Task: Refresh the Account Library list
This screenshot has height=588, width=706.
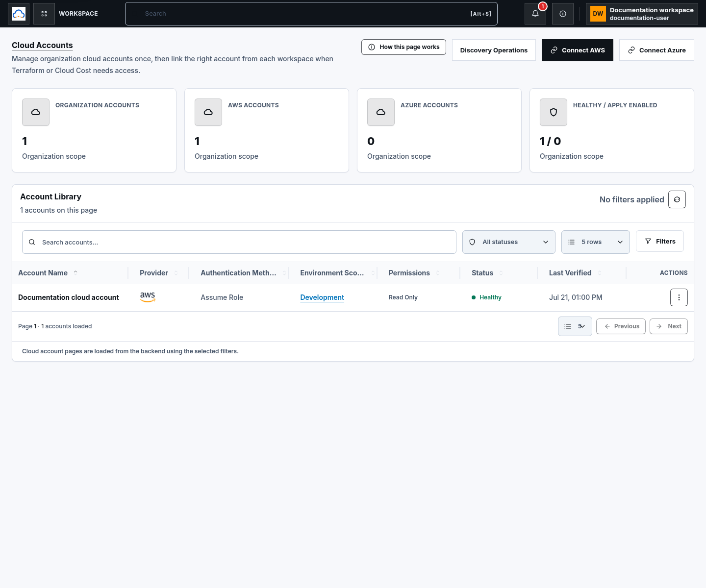Action: click(677, 199)
